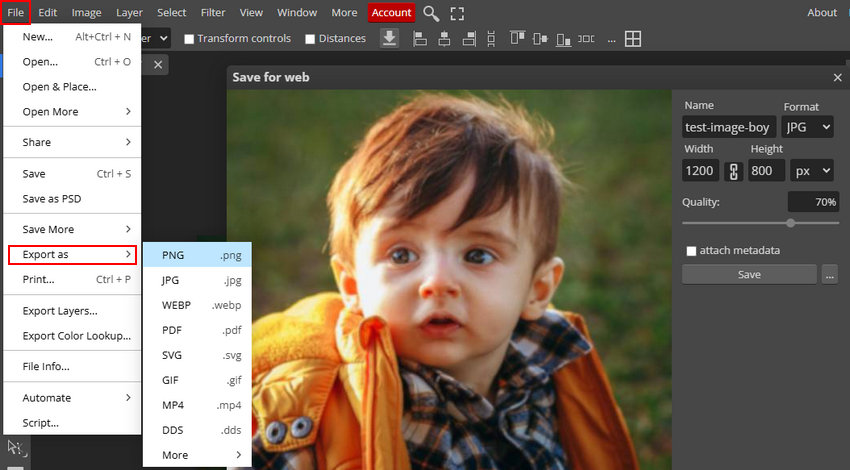Align horizontal centers icon
Screen dimensions: 850x470
pos(444,38)
